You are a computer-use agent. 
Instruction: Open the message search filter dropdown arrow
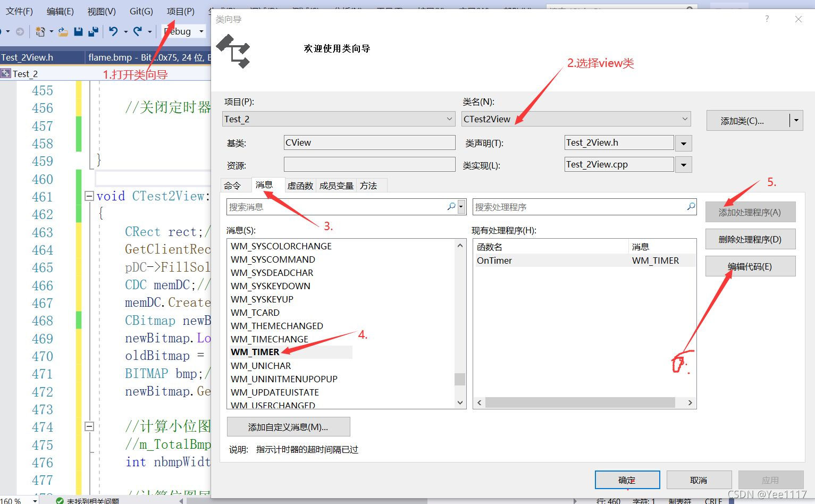(x=461, y=206)
